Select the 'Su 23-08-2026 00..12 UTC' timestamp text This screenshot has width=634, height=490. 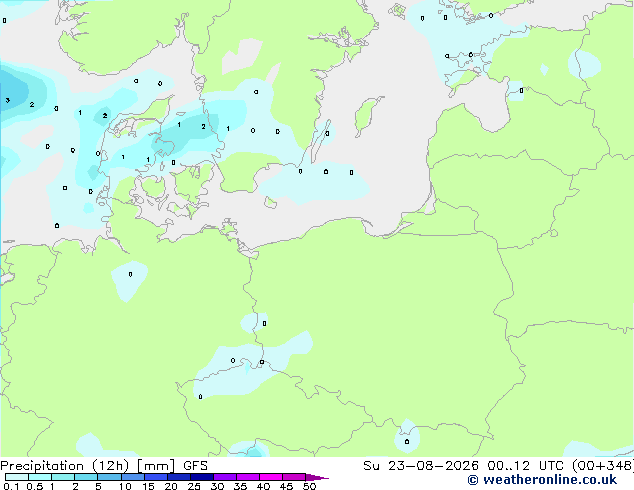tap(463, 466)
